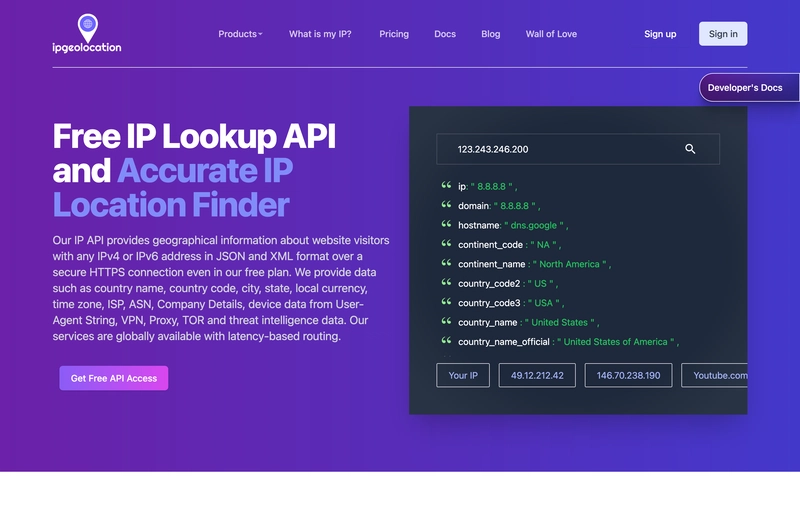
Task: Visit the Wall of Love page
Action: coord(551,34)
